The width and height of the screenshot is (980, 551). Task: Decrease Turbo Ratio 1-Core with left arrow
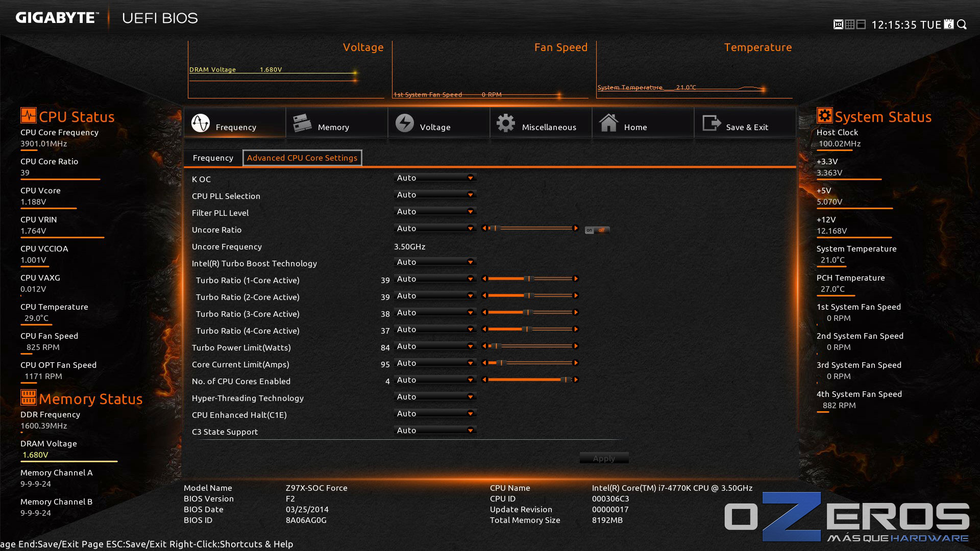tap(484, 279)
